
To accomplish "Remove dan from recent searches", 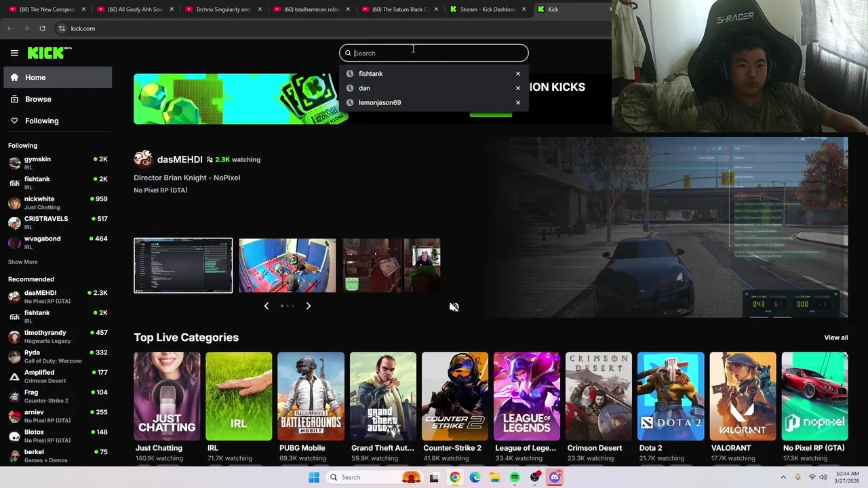I will [518, 88].
